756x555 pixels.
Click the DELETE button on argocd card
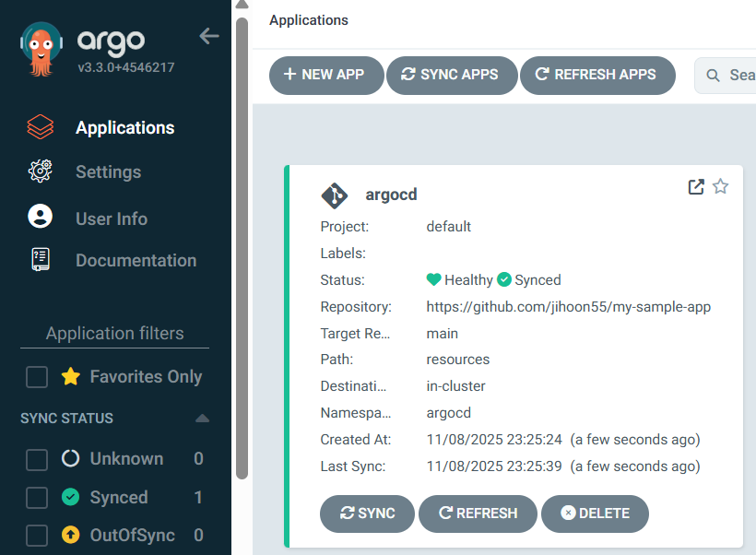point(595,514)
